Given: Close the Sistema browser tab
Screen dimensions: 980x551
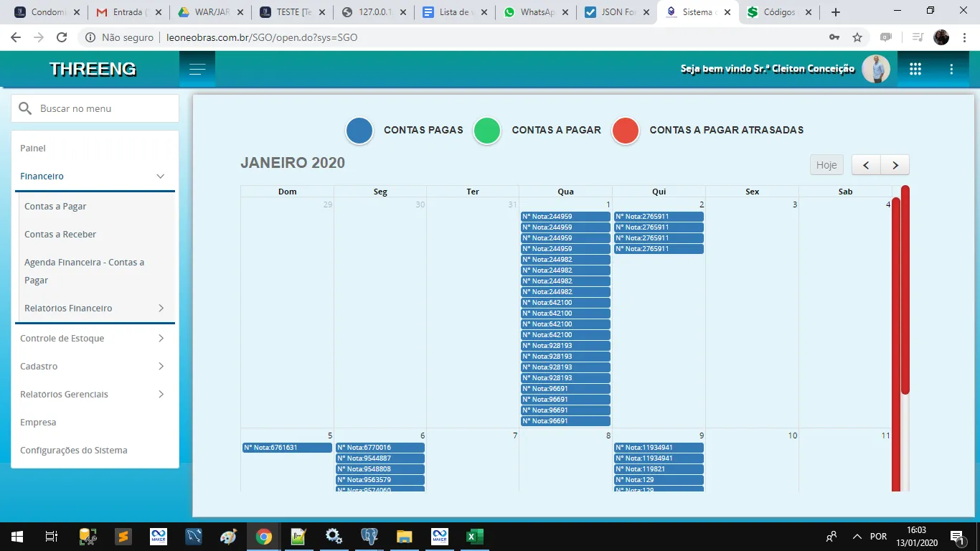Looking at the screenshot, I should pyautogui.click(x=727, y=12).
